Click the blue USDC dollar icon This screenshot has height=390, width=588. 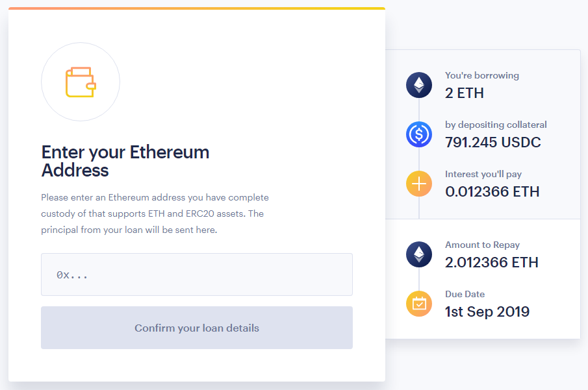point(419,134)
